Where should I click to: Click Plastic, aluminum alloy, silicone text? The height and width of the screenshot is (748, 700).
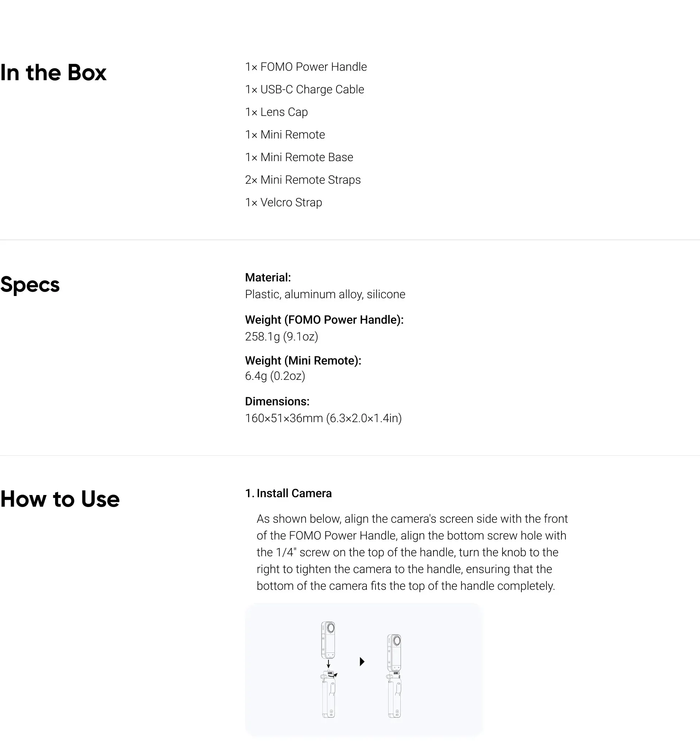click(x=325, y=294)
